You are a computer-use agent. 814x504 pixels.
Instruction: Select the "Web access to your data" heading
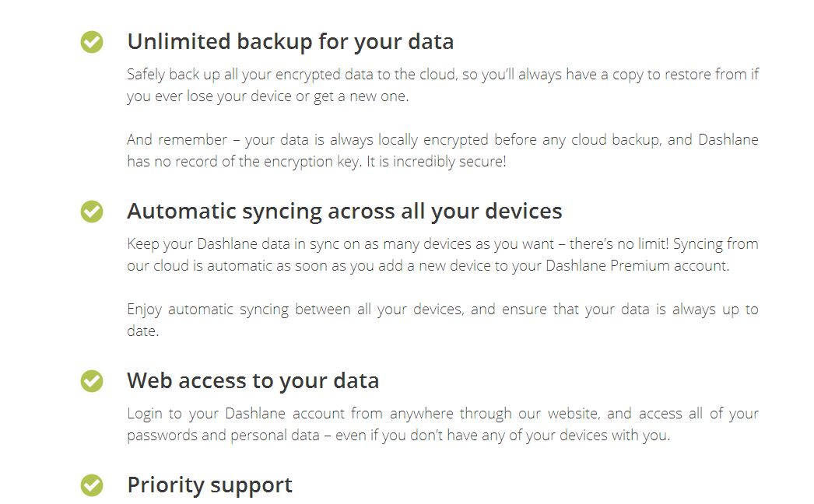tap(253, 380)
